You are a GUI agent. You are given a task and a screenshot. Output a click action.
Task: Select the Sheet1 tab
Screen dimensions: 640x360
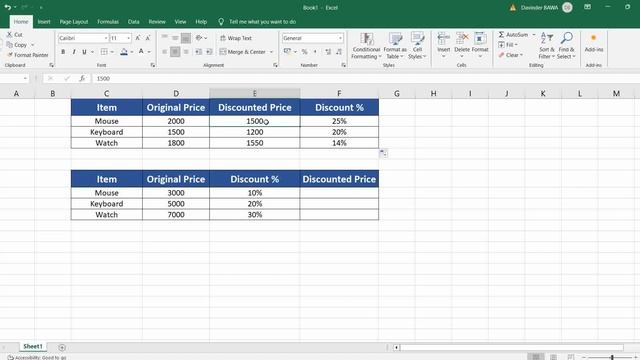[x=33, y=347]
